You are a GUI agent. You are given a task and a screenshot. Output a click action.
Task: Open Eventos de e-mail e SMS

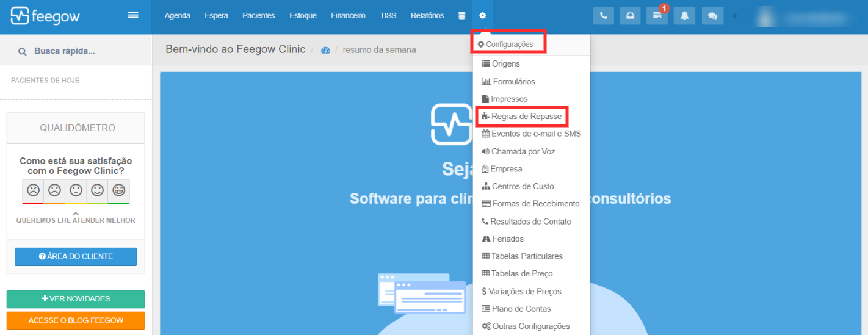pyautogui.click(x=532, y=134)
